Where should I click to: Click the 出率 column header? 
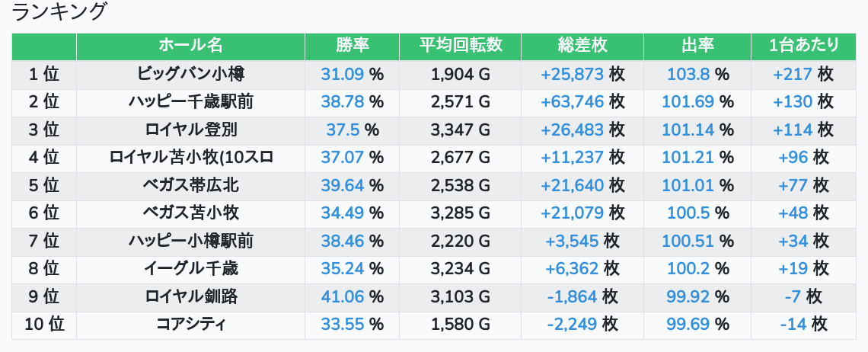point(697,46)
